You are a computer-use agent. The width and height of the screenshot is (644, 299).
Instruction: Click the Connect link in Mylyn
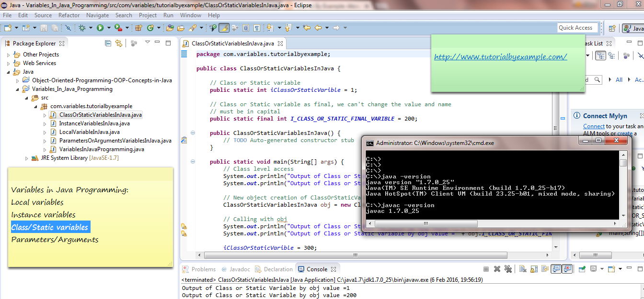click(594, 126)
